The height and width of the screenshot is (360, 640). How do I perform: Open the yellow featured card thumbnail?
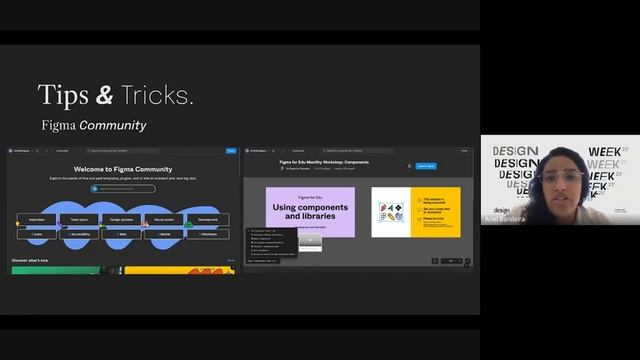click(x=180, y=270)
